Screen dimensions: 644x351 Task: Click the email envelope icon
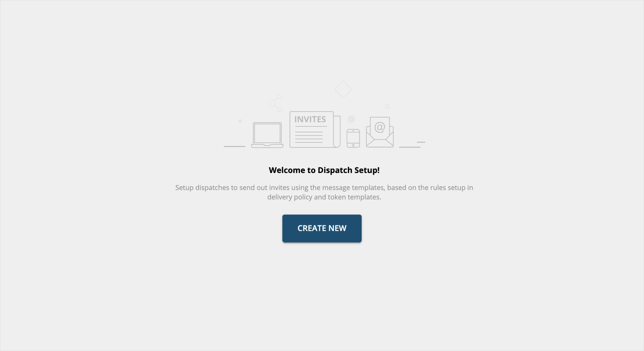(x=379, y=132)
